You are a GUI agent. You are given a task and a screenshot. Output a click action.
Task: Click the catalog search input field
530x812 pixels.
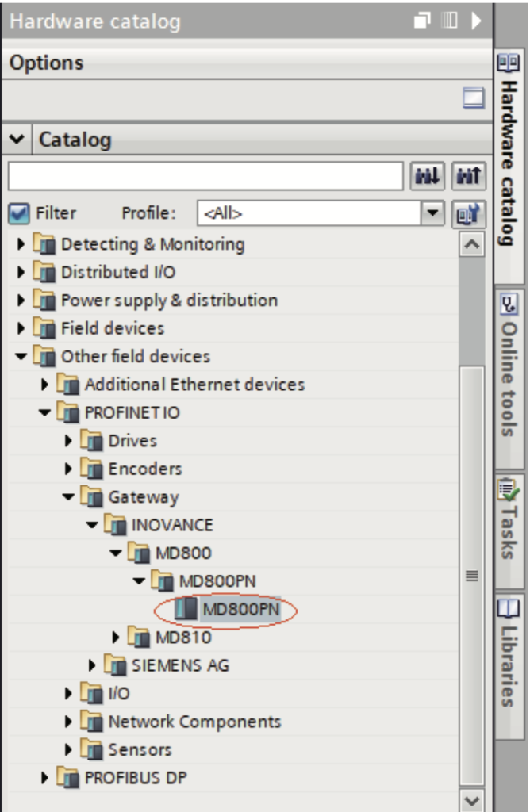(205, 176)
